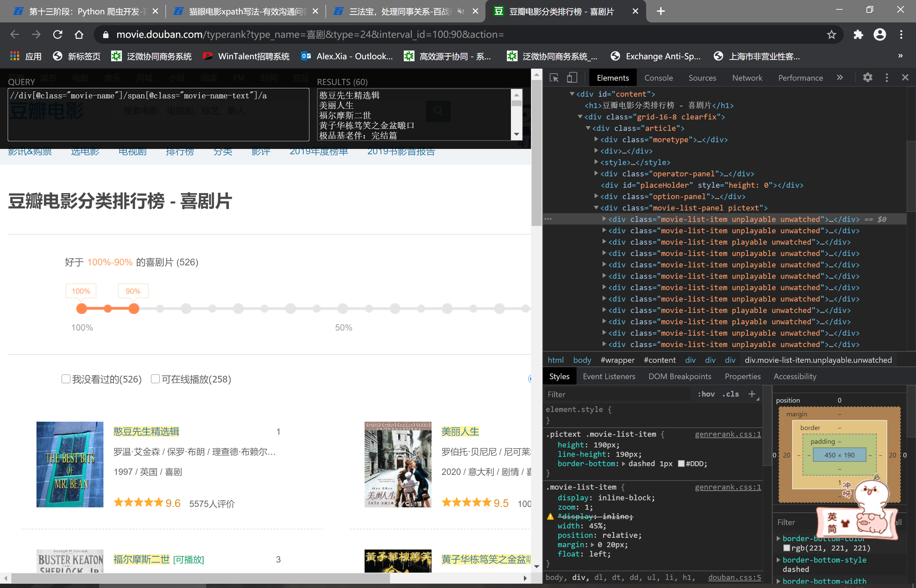The height and width of the screenshot is (588, 916).
Task: Open the Alex.Xia - Outlook bookmark
Action: [347, 57]
